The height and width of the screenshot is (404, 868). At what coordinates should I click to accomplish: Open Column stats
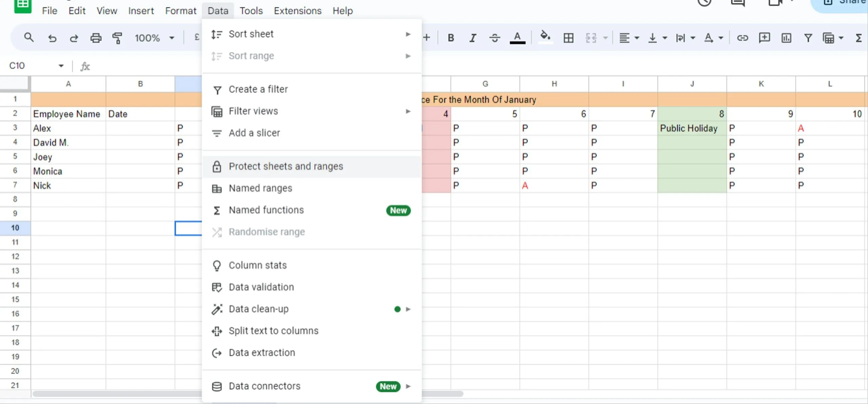pyautogui.click(x=312, y=265)
